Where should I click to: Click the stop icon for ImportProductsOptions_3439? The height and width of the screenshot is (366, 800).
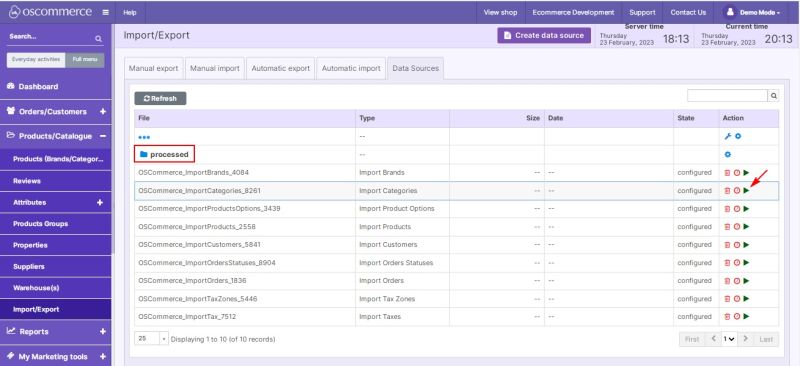coord(737,209)
